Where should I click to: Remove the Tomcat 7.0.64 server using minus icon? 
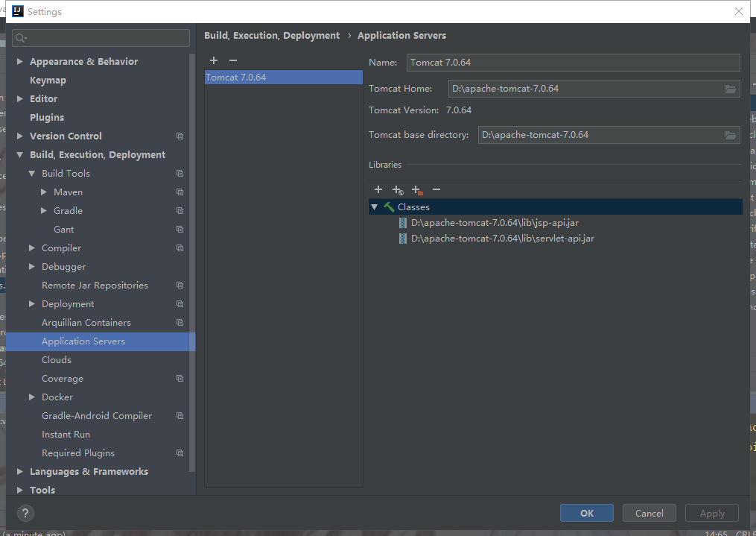[x=232, y=60]
